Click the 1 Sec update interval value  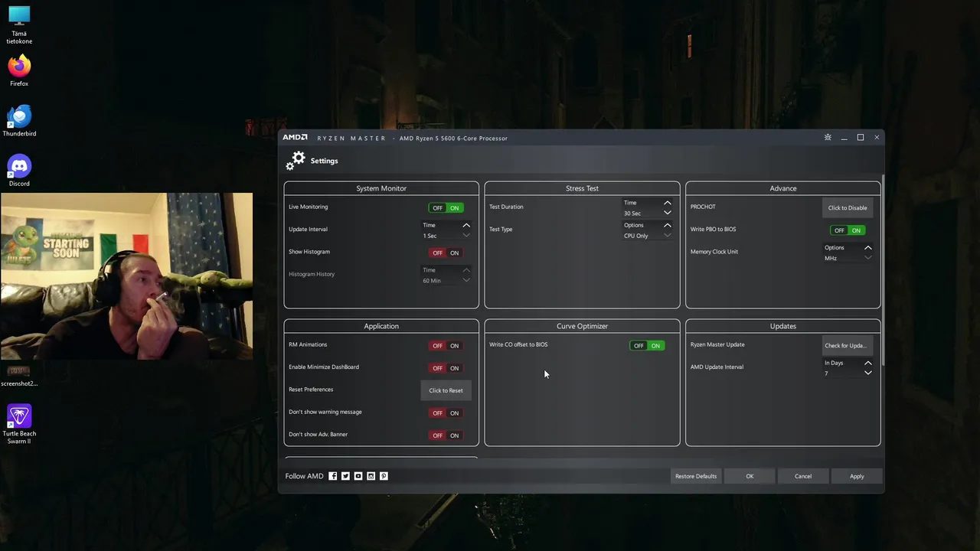click(x=430, y=236)
